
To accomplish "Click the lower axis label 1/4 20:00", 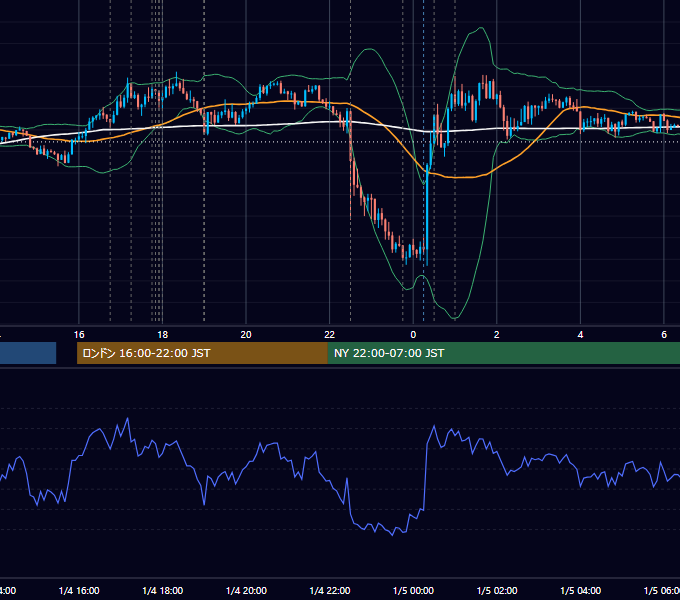I will point(246,590).
